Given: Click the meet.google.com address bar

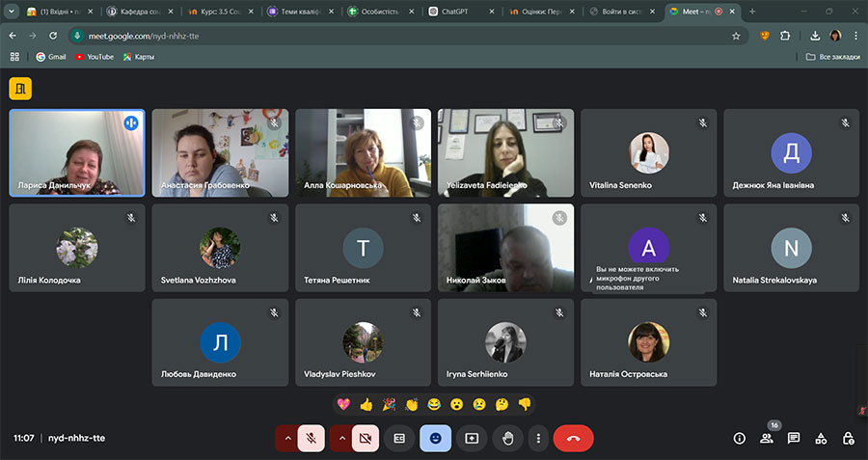Looking at the screenshot, I should pyautogui.click(x=386, y=35).
